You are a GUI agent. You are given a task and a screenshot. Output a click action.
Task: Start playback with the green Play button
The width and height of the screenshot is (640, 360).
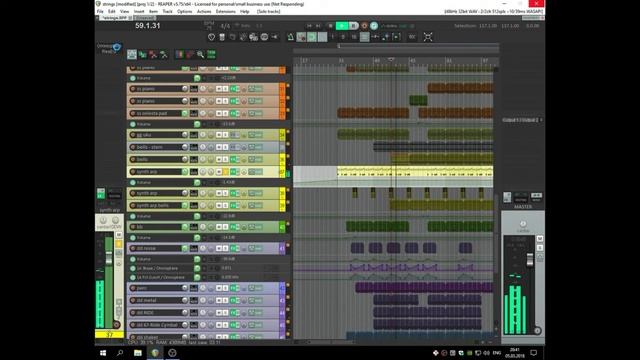point(342,26)
